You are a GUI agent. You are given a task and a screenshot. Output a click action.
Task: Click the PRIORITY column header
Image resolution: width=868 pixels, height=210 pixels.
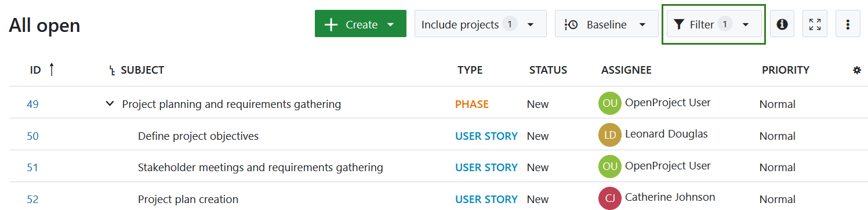[785, 70]
